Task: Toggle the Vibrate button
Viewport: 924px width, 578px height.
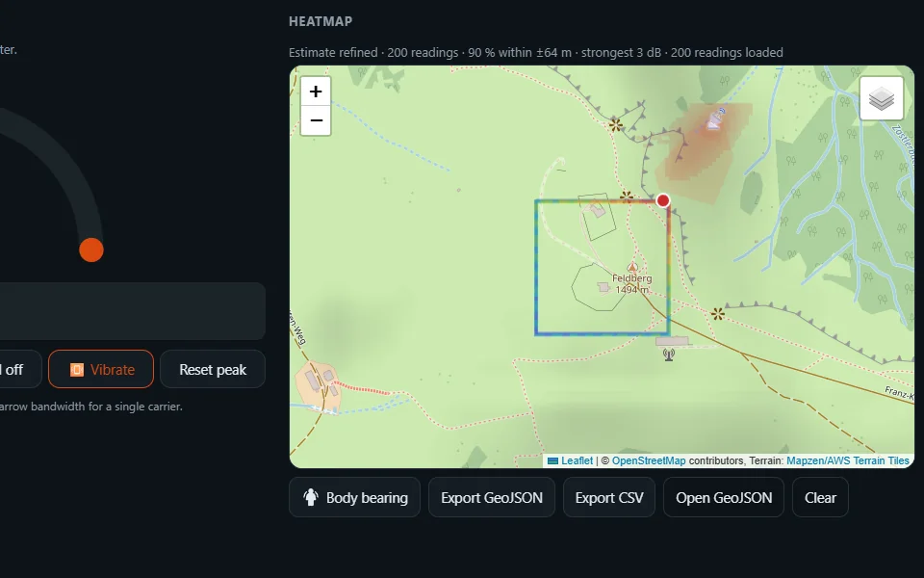Action: [x=101, y=369]
